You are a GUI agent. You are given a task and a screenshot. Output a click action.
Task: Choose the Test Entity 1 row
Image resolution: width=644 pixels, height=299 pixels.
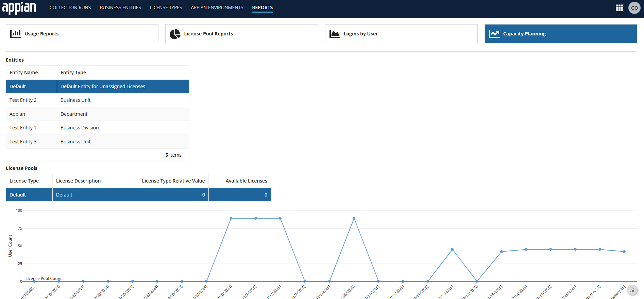(x=97, y=128)
